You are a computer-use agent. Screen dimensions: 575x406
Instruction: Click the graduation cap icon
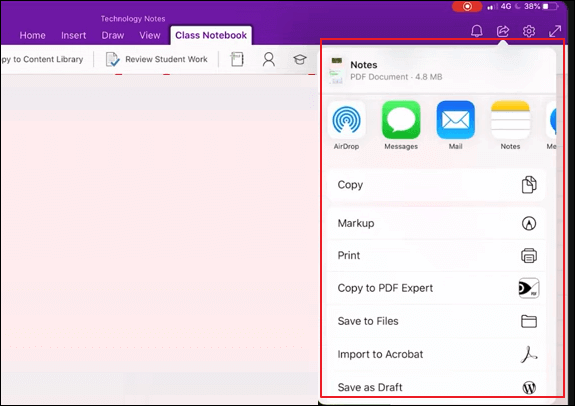[x=300, y=59]
